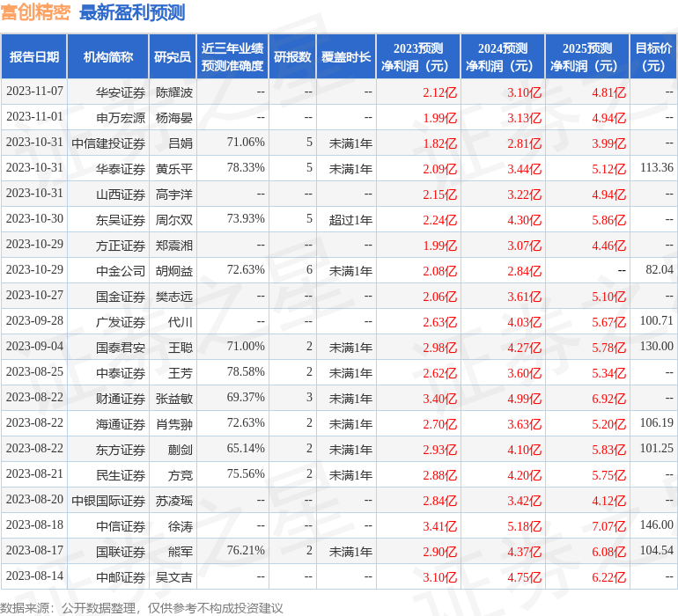Click 2024 forecast 4.30亿
Screen dimensions: 678x616
coord(525,220)
